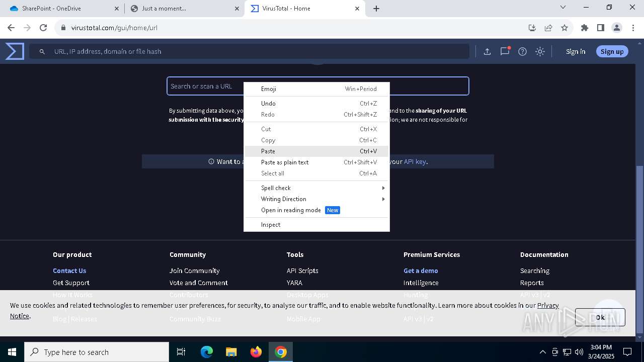Open the Vote and Comment link
Screen dimensions: 644x362
198,283
